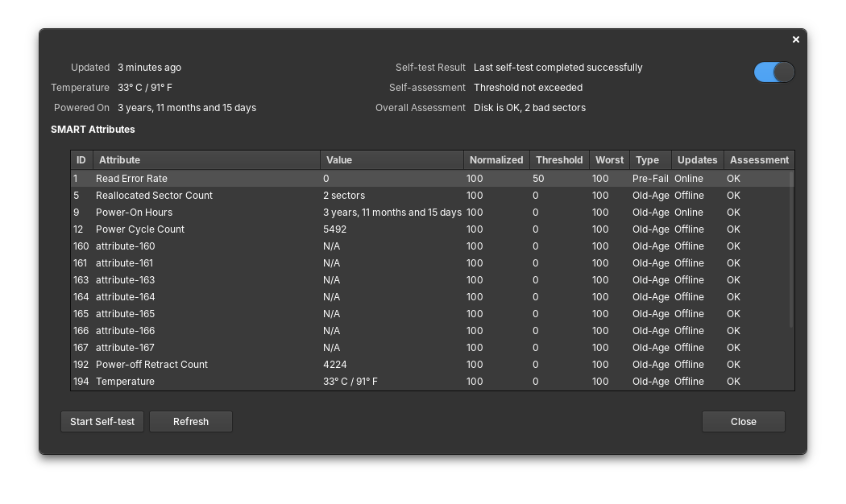Sort by the Normalized column

(x=496, y=159)
